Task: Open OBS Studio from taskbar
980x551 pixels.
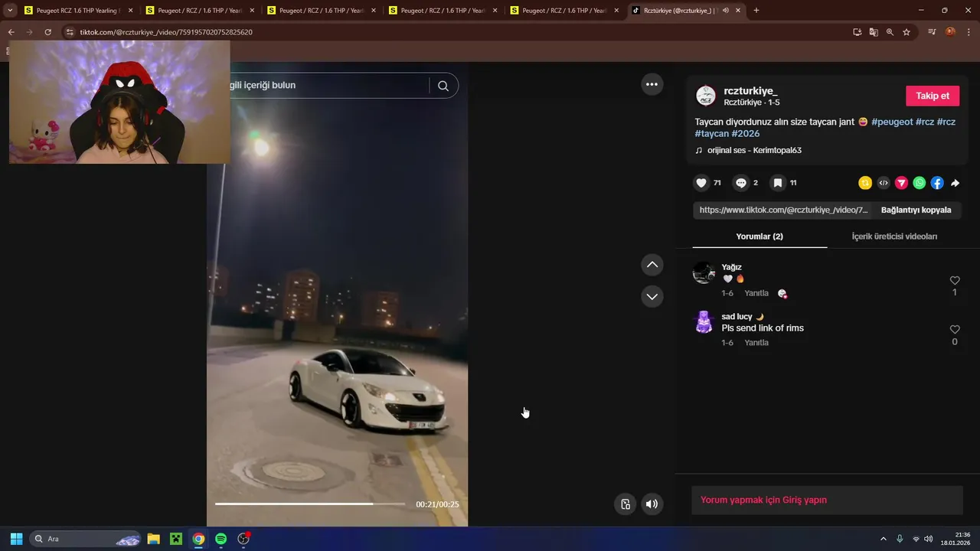Action: pos(243,539)
